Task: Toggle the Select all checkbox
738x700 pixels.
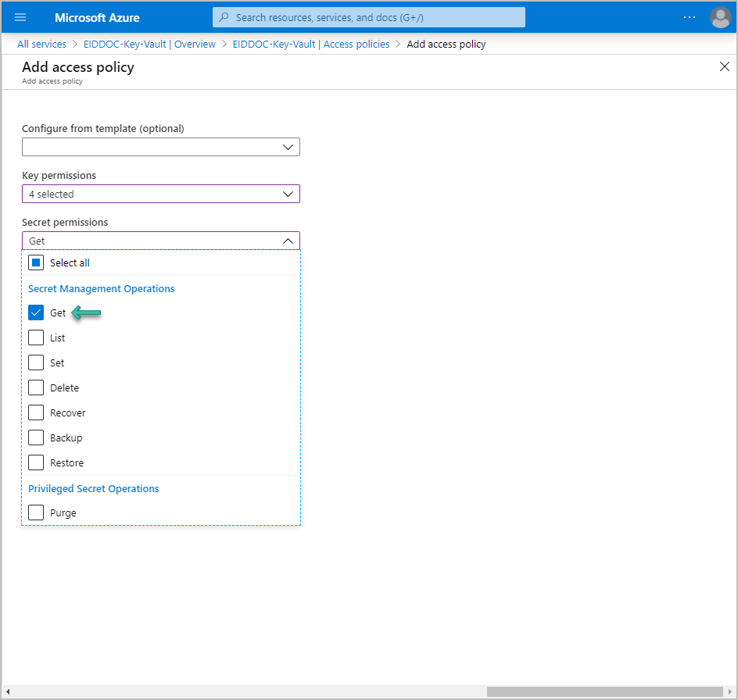Action: (x=36, y=262)
